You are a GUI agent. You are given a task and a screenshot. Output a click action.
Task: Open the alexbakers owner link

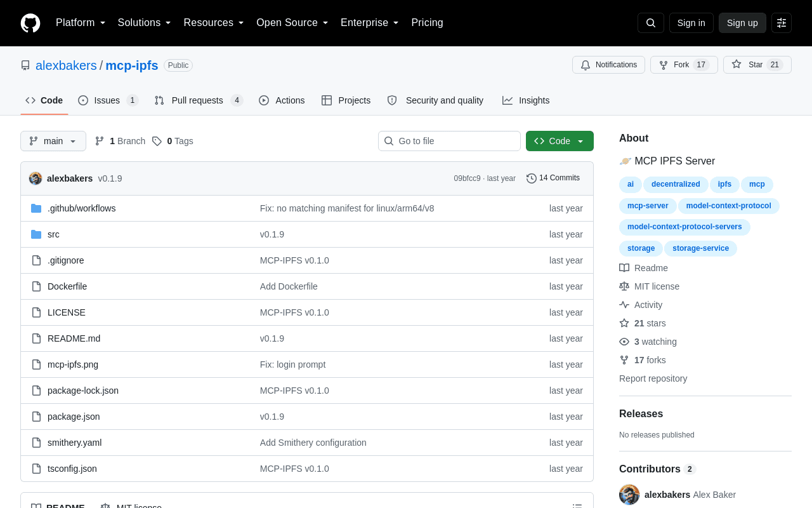[66, 65]
